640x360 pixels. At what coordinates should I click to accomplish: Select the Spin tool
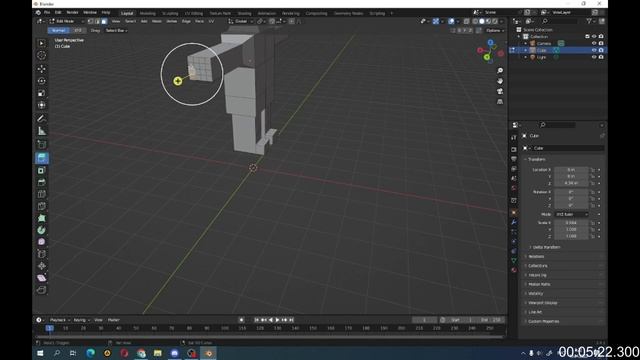[x=42, y=230]
